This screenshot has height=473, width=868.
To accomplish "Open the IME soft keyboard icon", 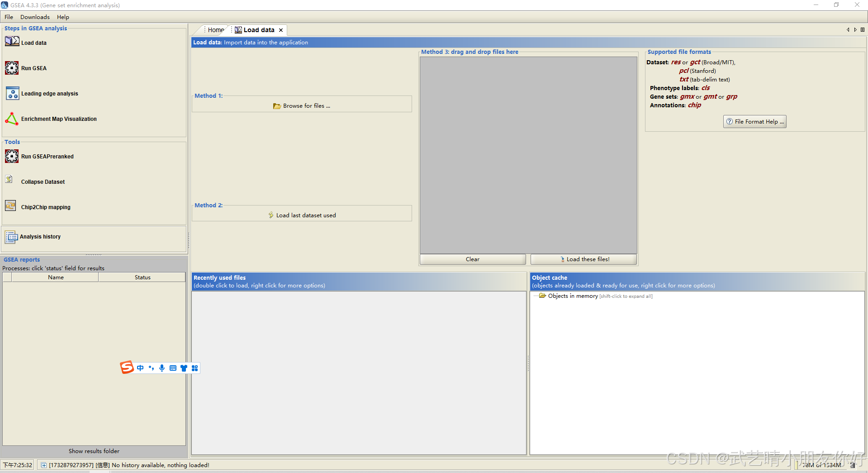I will pyautogui.click(x=173, y=368).
